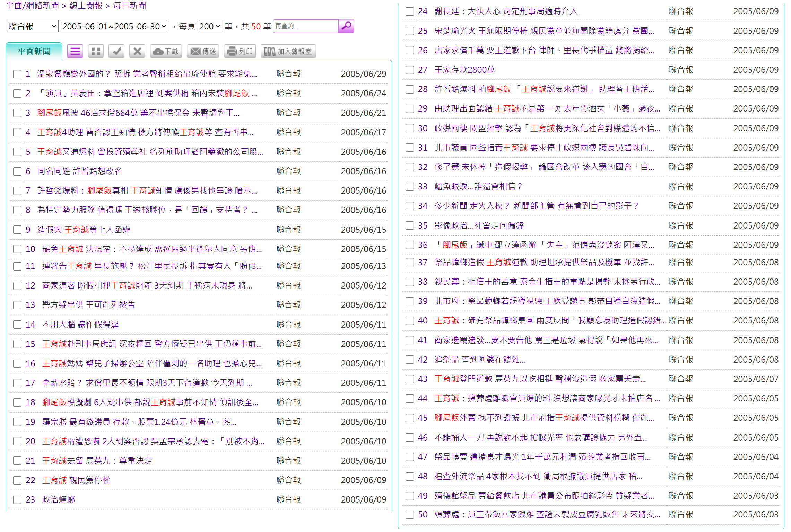791x532 pixels.
Task: Click the deselect-all X icon
Action: tap(137, 52)
